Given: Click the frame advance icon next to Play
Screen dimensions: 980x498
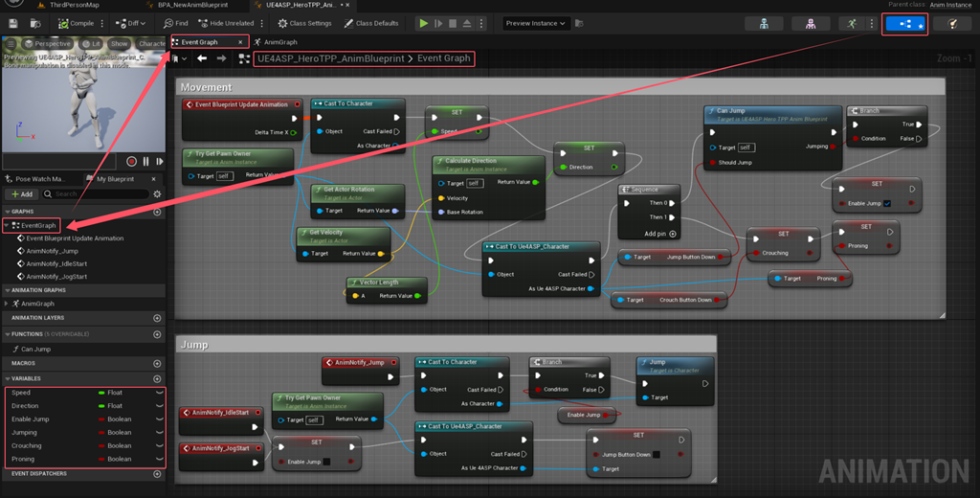Looking at the screenshot, I should (x=438, y=24).
